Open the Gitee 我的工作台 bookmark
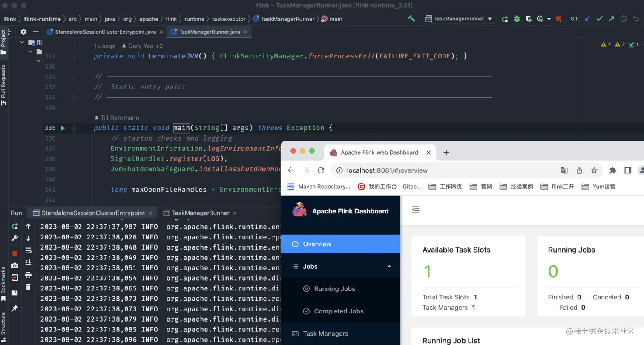644x345 pixels. [390, 187]
